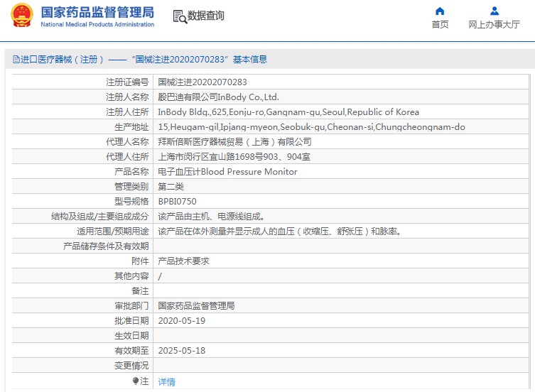Select model number BPBI0750
Image resolution: width=535 pixels, height=392 pixels.
pyautogui.click(x=177, y=202)
